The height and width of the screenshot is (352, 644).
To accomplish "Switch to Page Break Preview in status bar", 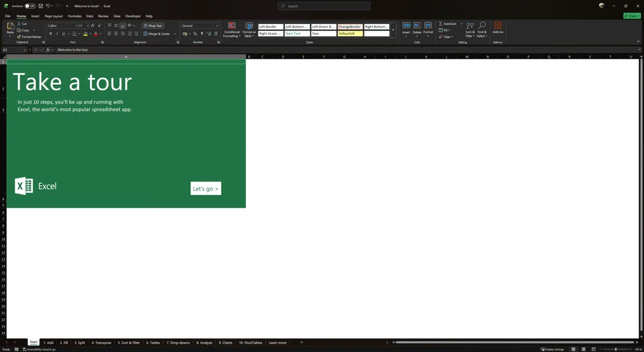I will tap(594, 349).
